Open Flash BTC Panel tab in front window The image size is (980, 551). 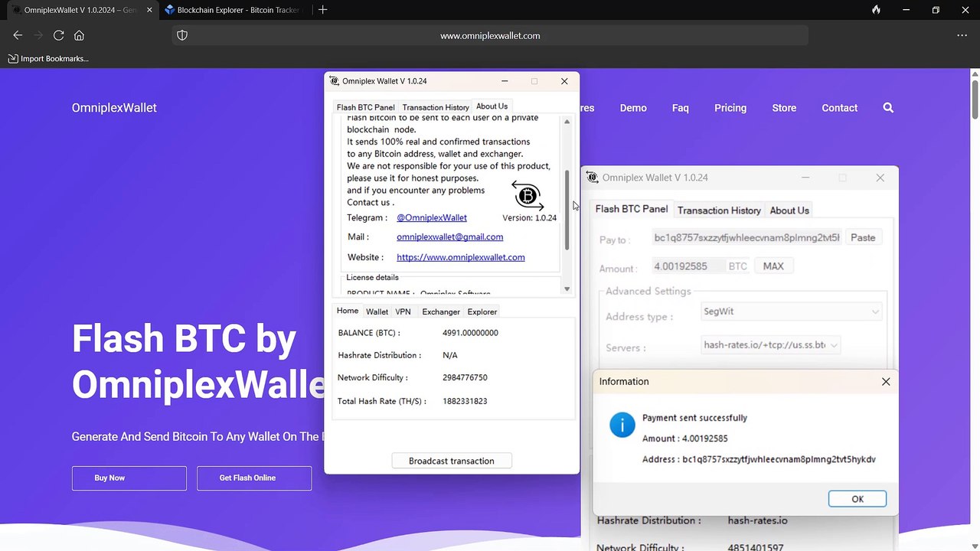pos(366,107)
